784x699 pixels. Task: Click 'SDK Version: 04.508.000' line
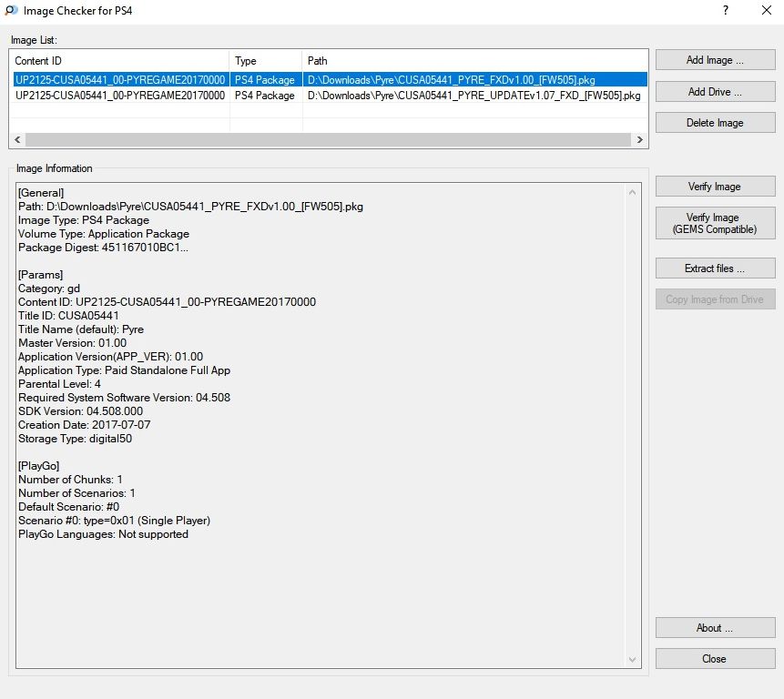pyautogui.click(x=80, y=411)
